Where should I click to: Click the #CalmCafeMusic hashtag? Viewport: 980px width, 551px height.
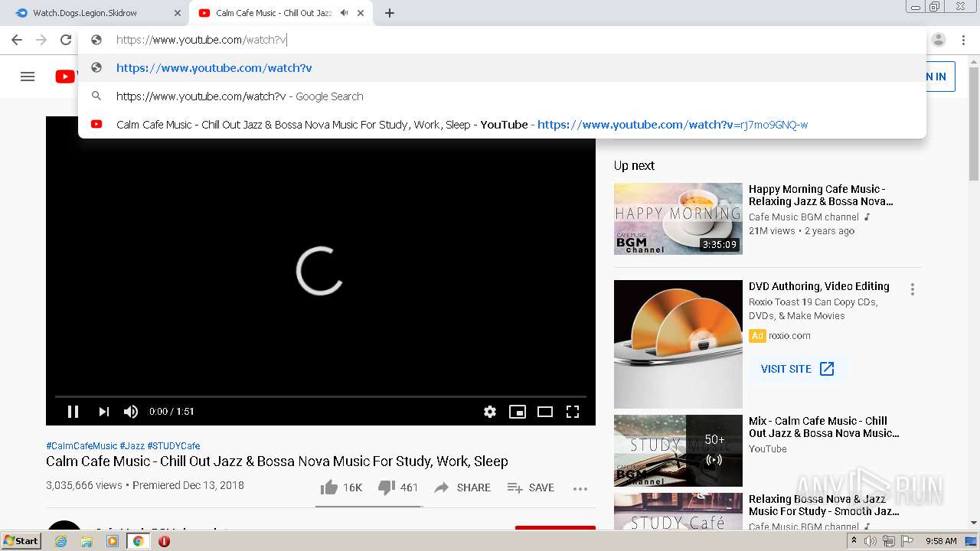point(81,445)
